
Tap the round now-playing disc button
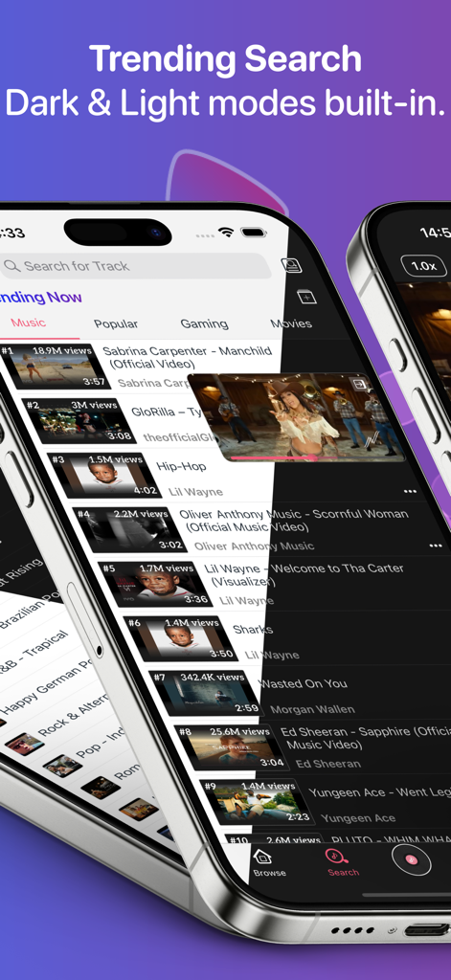(x=411, y=859)
